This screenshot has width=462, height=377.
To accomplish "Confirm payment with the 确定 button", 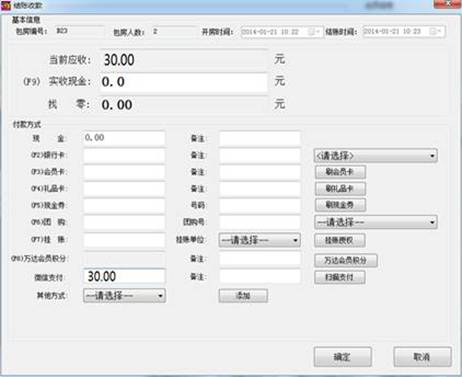I will [x=342, y=357].
